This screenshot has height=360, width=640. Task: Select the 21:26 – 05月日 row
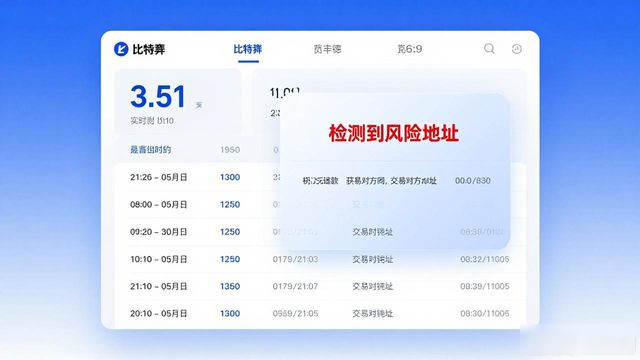[x=320, y=177]
